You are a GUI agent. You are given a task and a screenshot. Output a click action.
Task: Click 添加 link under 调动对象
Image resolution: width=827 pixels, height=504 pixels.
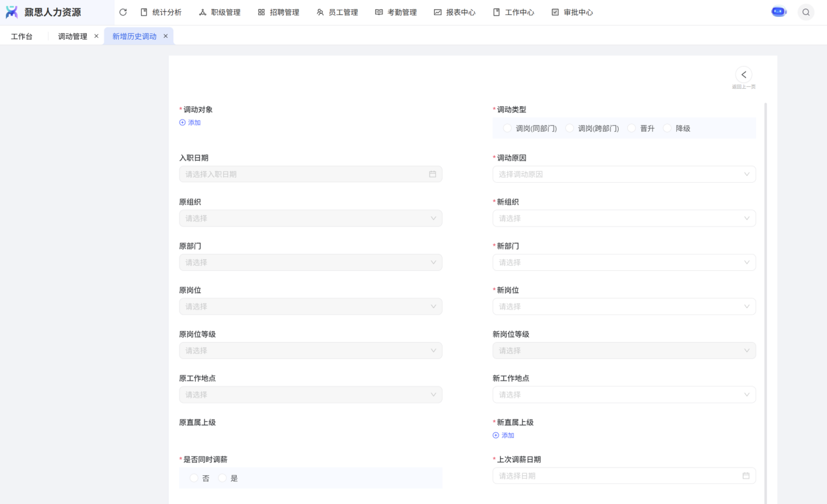[x=191, y=123]
